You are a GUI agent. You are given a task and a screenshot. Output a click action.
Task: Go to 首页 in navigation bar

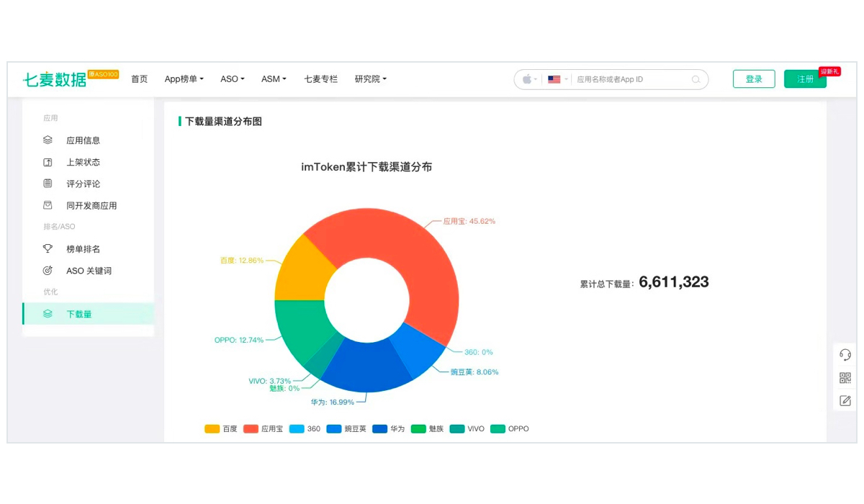[139, 79]
